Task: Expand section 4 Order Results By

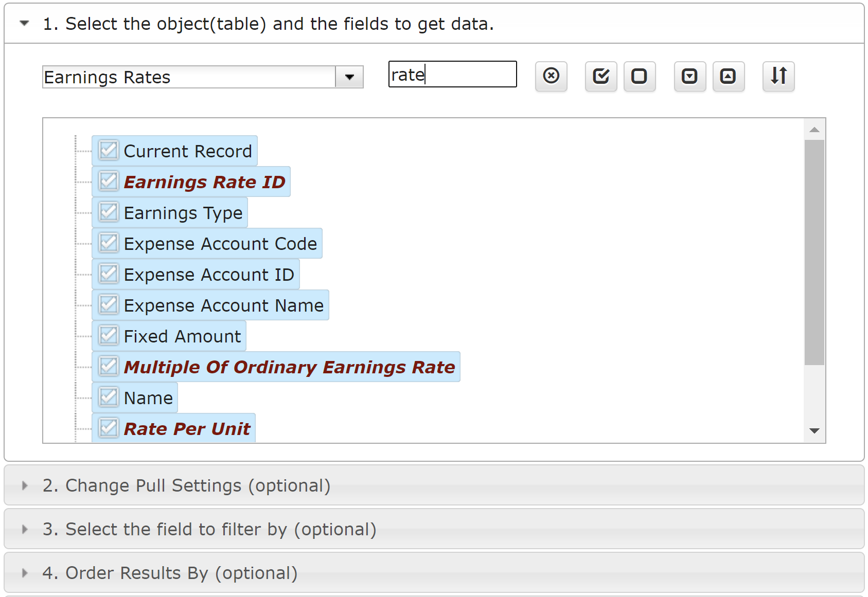Action: [x=434, y=573]
